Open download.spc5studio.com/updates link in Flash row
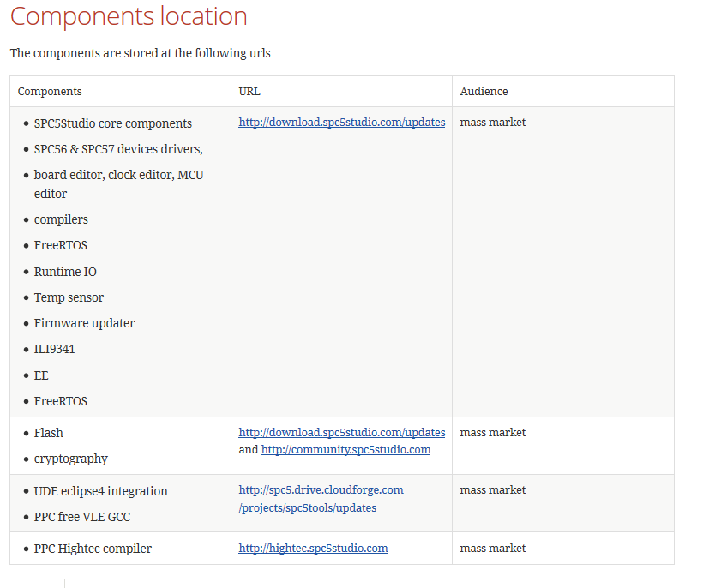 [341, 432]
